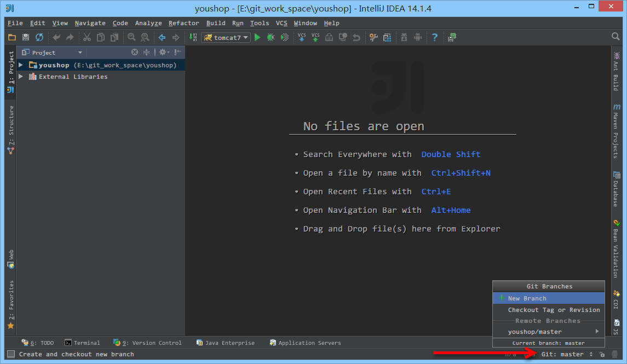The height and width of the screenshot is (364, 627).
Task: Toggle the read-only lock icon in status bar
Action: (x=602, y=355)
